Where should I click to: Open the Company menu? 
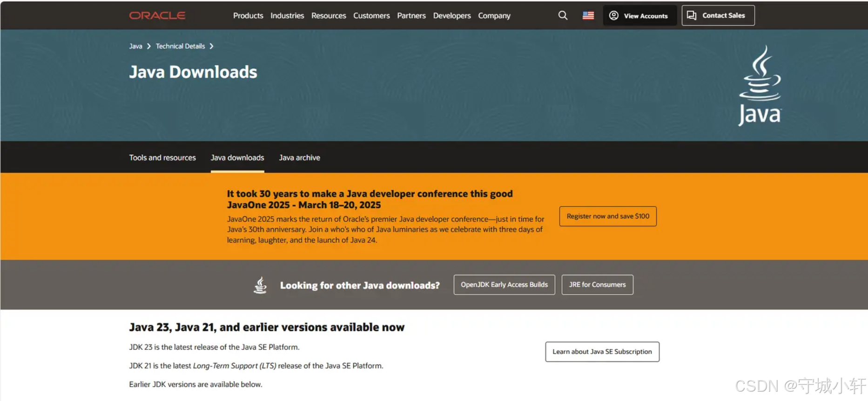(494, 15)
